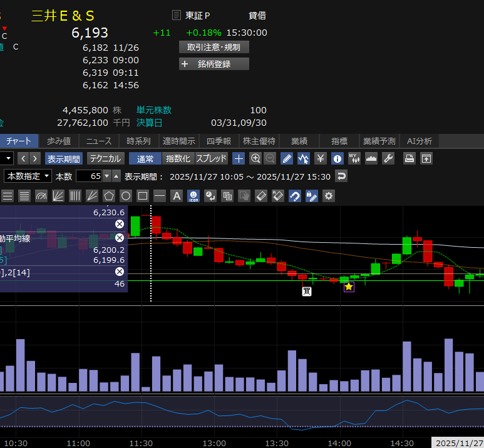The height and width of the screenshot is (448, 484).
Task: Click the 取引注意・規制 button
Action: 214,47
